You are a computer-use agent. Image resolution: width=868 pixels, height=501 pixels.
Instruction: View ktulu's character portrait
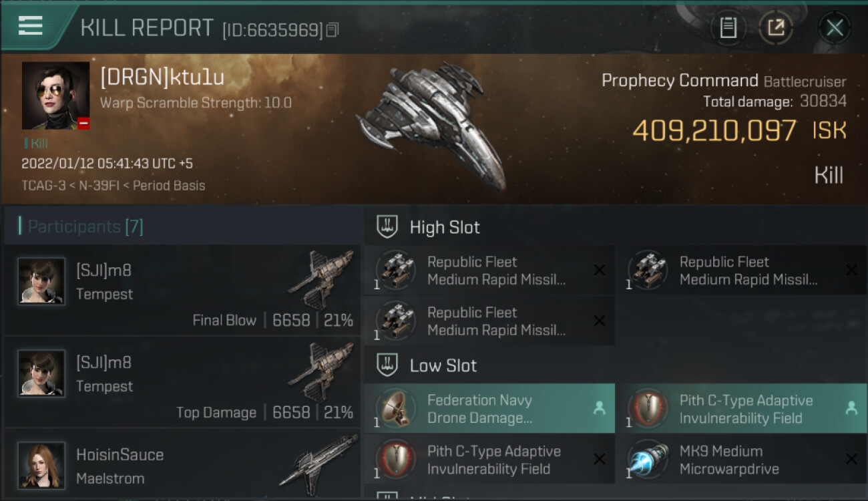55,96
